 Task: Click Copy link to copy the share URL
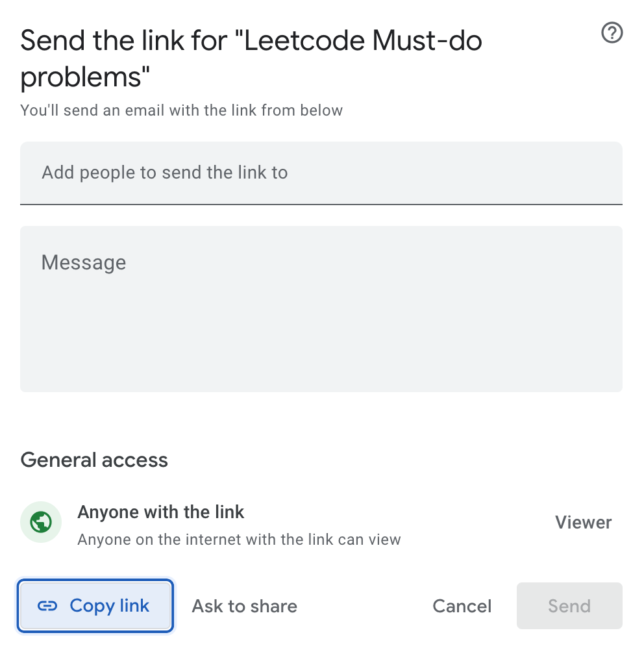coord(95,605)
